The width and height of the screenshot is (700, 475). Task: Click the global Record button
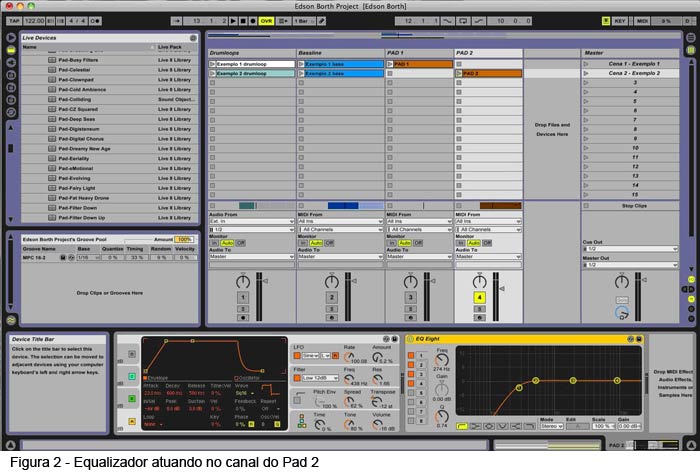(x=253, y=21)
